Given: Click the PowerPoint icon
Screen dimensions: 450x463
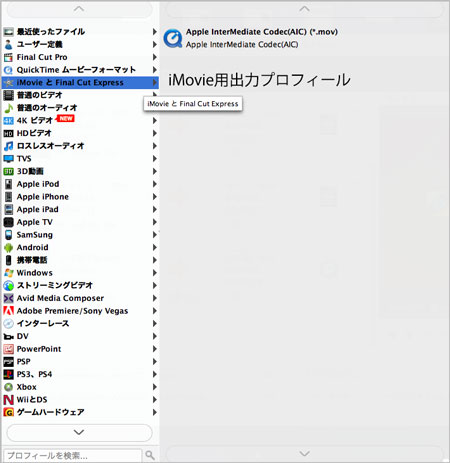Looking at the screenshot, I should 8,349.
